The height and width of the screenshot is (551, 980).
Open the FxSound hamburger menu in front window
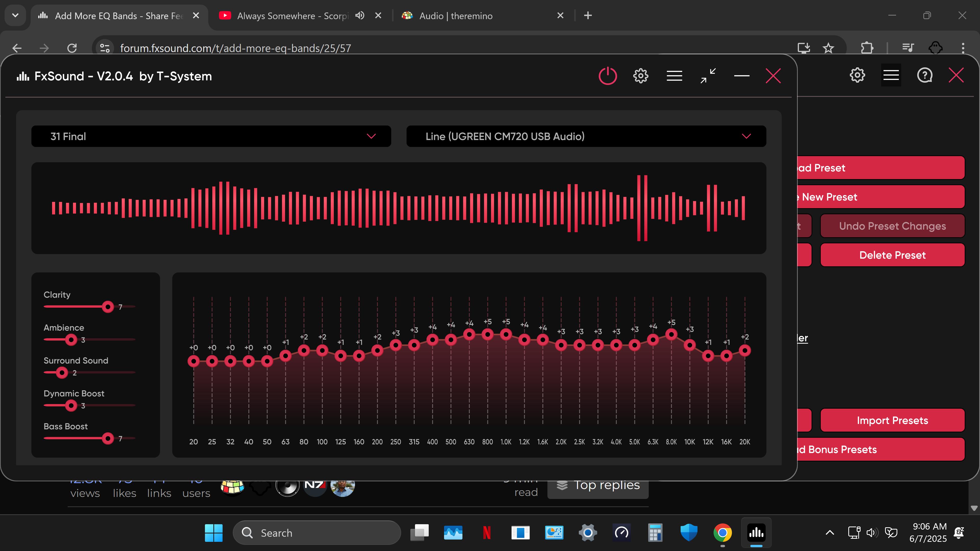pyautogui.click(x=674, y=76)
